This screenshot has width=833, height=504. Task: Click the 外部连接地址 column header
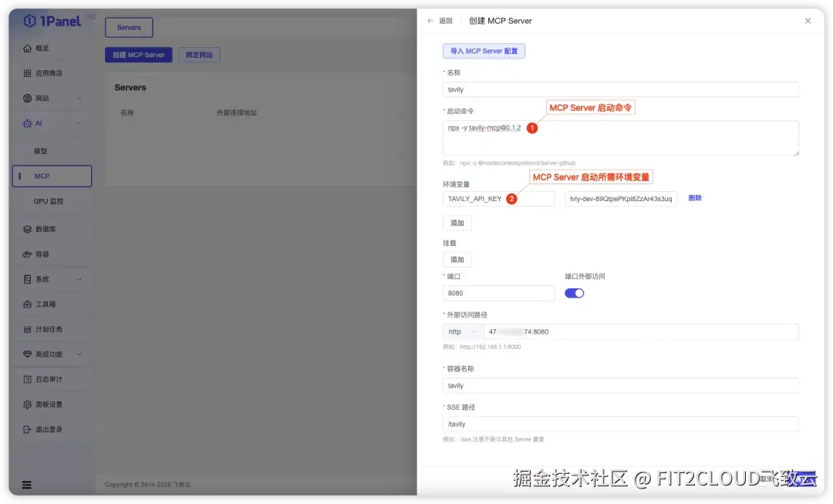[x=237, y=113]
